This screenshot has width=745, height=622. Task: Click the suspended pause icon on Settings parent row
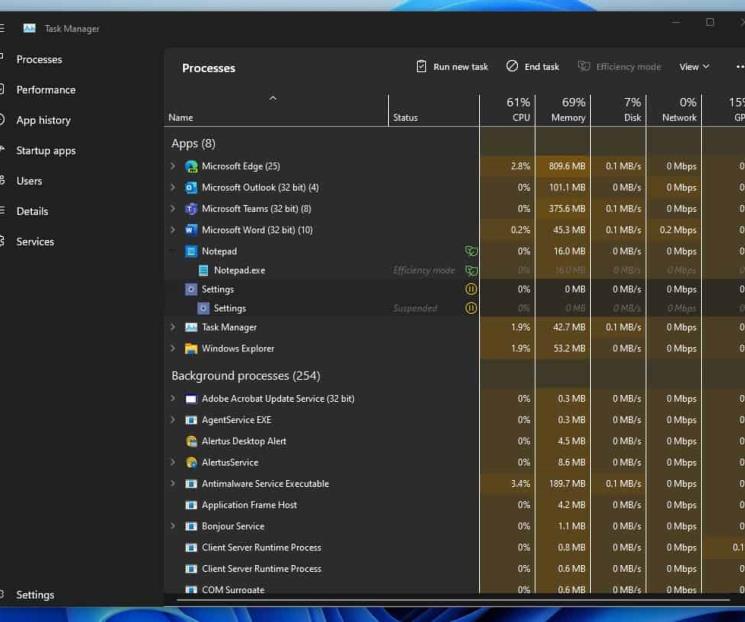471,289
